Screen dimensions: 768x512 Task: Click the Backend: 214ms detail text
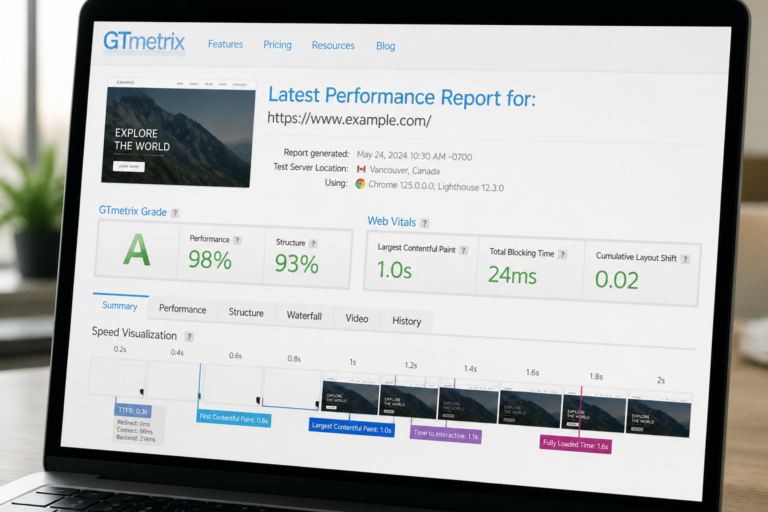point(136,438)
